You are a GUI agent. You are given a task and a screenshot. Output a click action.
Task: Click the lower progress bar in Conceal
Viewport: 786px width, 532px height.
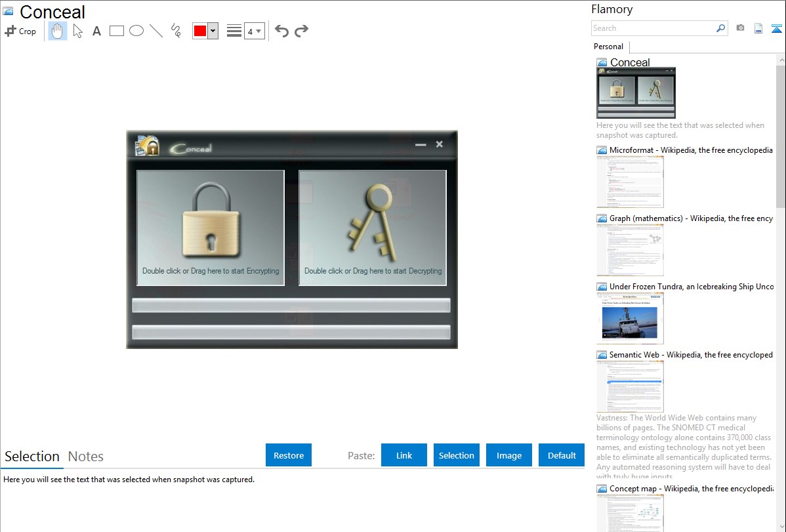[291, 332]
